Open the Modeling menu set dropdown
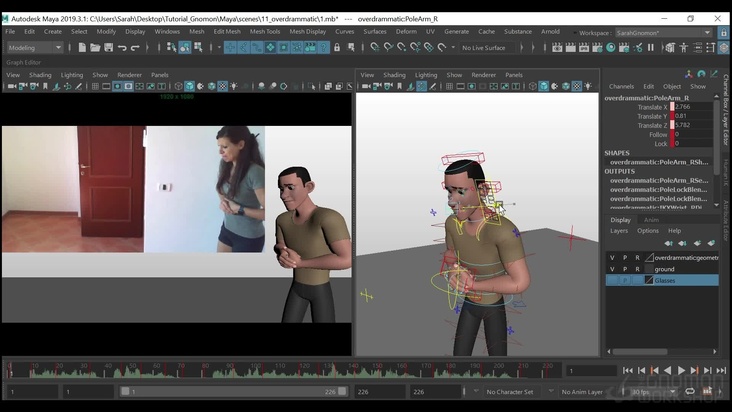This screenshot has height=412, width=732. coord(35,48)
